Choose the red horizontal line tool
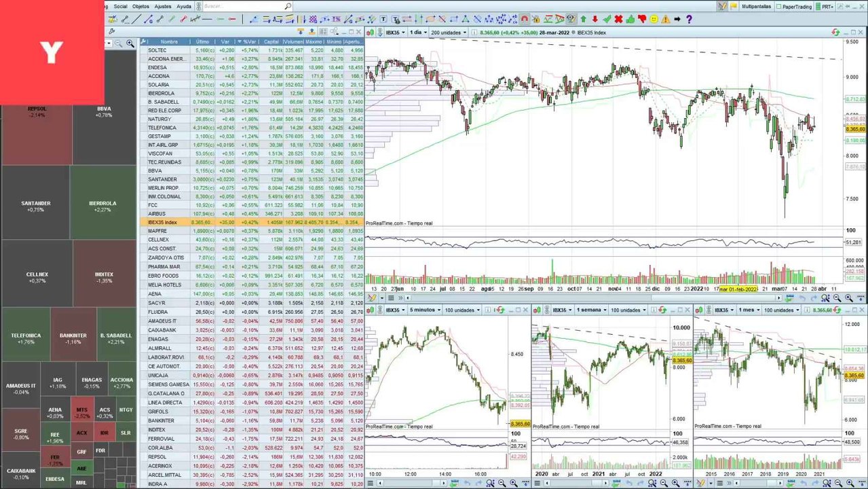The image size is (868, 489). 231,18
